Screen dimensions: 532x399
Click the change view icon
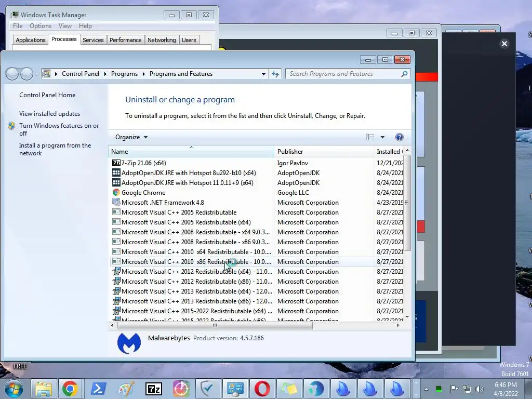point(370,137)
